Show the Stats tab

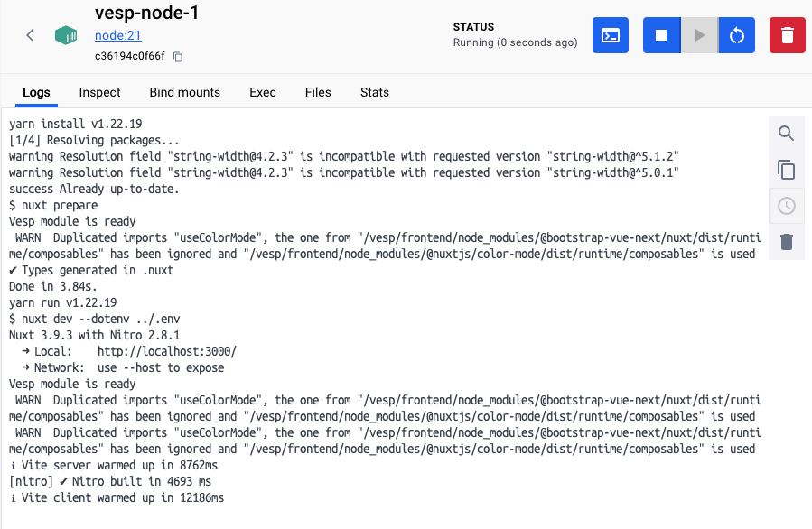(x=375, y=92)
